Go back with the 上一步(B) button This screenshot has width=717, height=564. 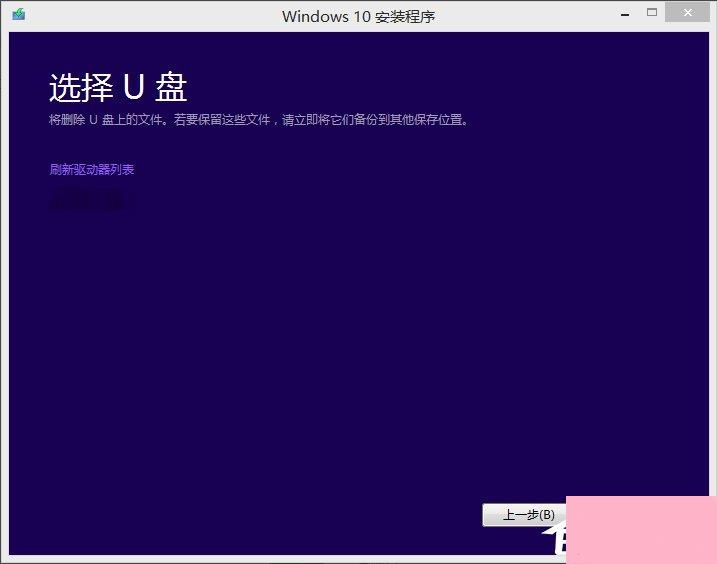click(524, 515)
